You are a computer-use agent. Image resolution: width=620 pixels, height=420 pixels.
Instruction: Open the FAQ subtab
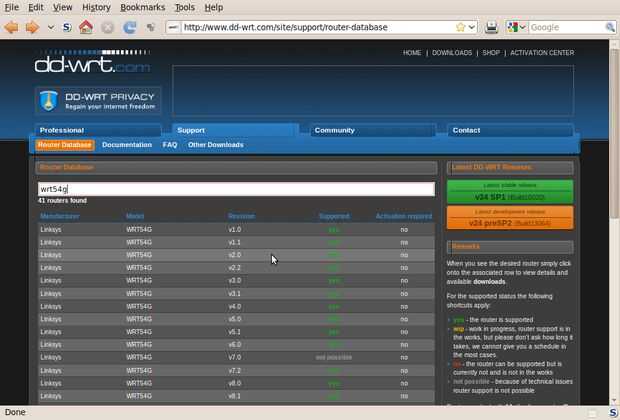point(170,145)
